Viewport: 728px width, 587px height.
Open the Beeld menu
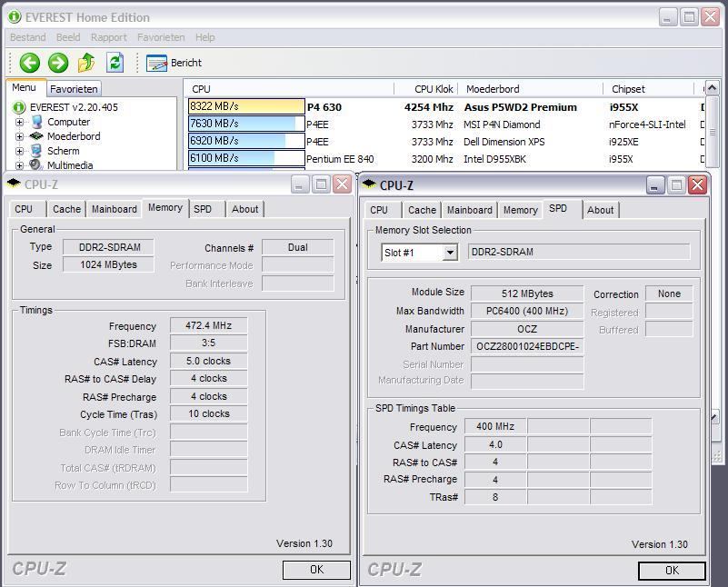tap(68, 37)
